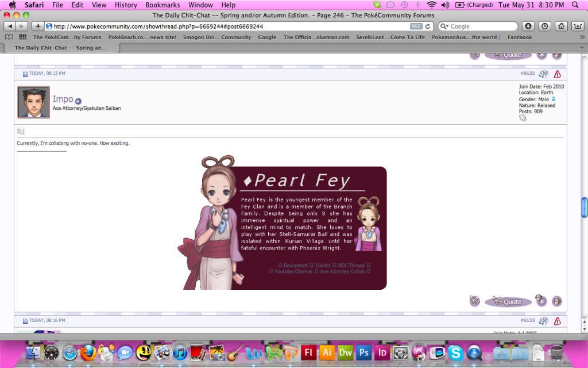Open the PokéBeach.co... news site! bookmark
588x368 pixels.
point(142,37)
